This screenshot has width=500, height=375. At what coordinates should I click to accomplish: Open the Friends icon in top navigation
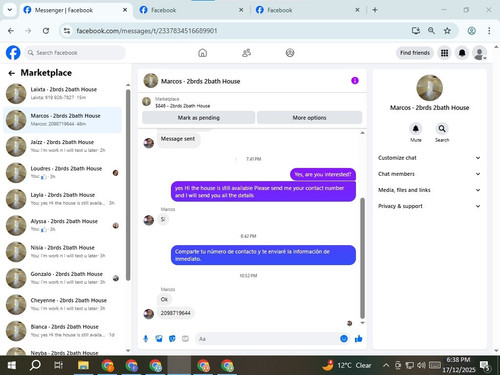point(246,53)
